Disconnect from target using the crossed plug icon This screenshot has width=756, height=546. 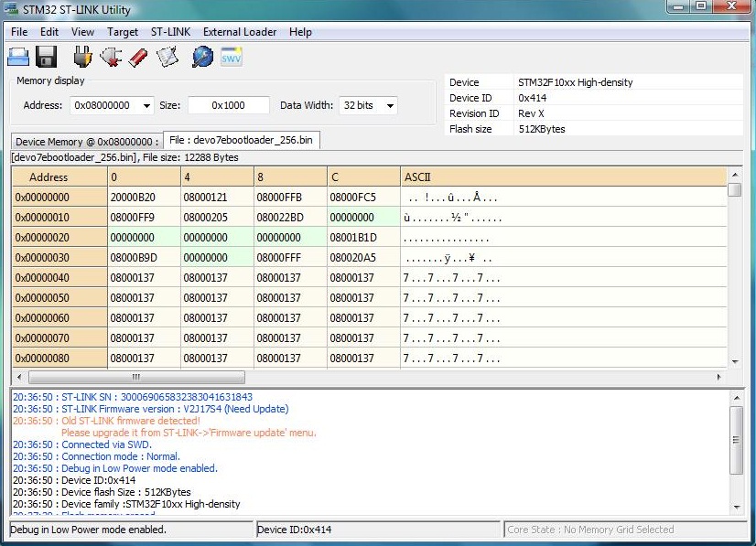coord(111,57)
